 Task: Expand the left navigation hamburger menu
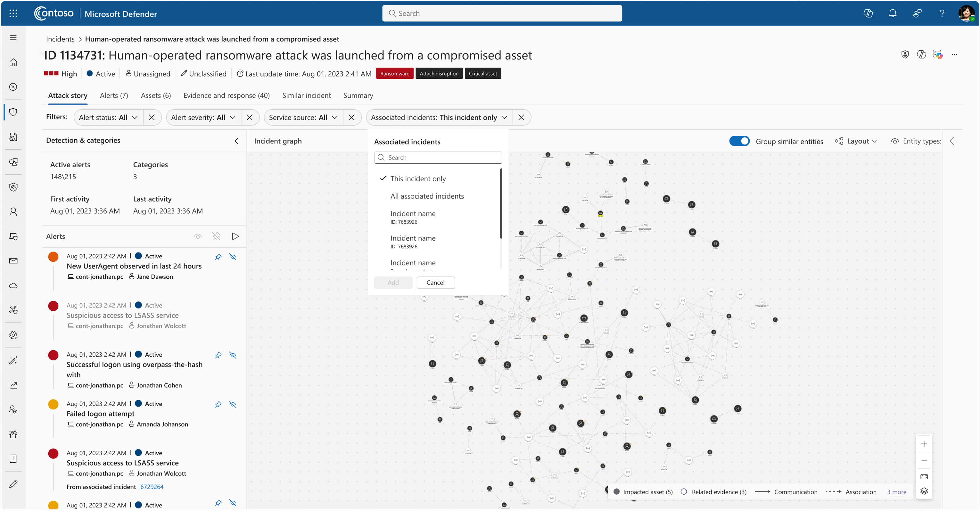click(x=13, y=37)
